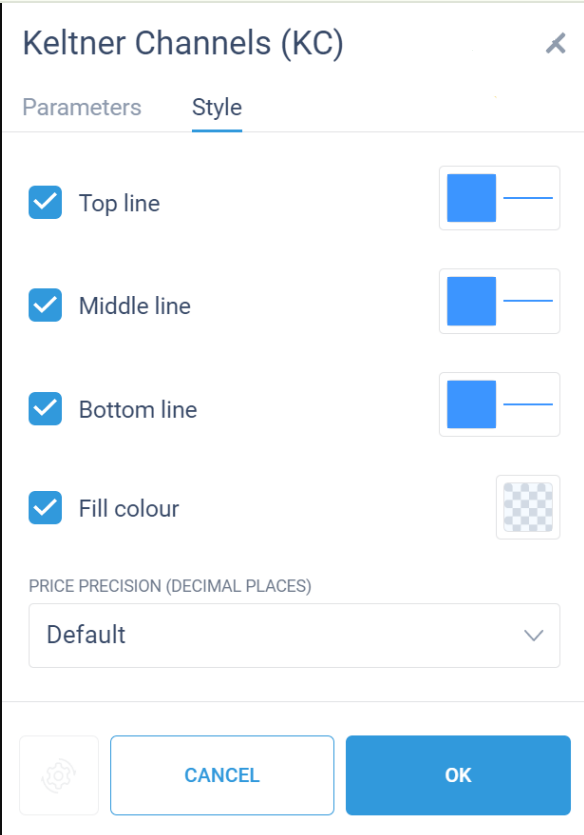Choose Bottom line stroke style preview

tap(528, 404)
